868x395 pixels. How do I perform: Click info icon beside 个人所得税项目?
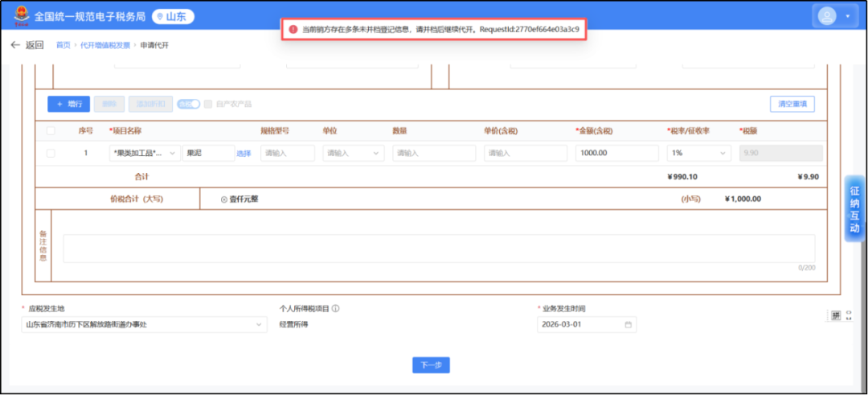(x=335, y=308)
